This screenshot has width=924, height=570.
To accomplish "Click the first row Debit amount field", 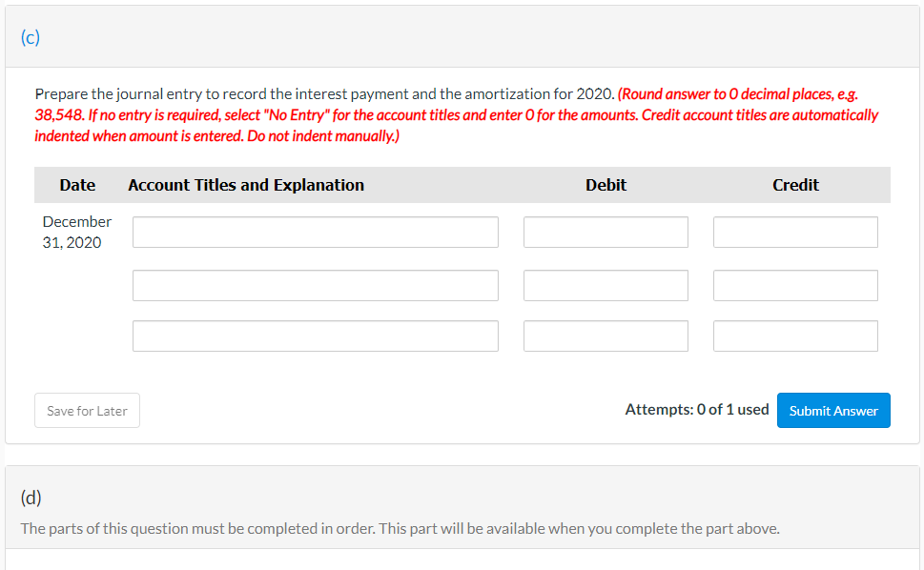I will [605, 232].
